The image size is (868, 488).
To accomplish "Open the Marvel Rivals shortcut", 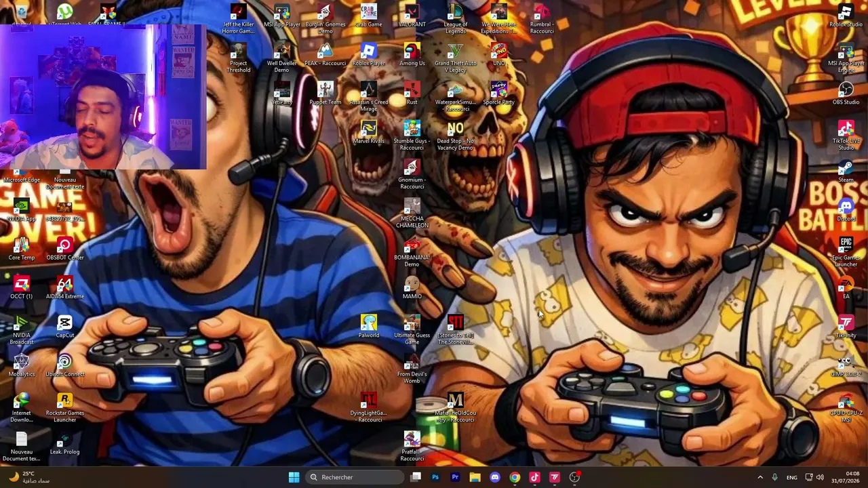I will (368, 133).
